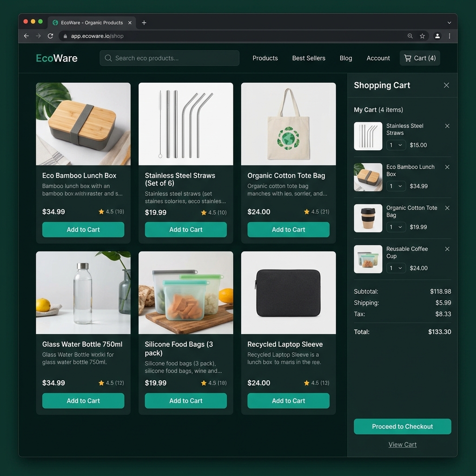Screen dimensions: 476x476
Task: Add Stainless Steel Straws (Set of 6) to cart
Action: pyautogui.click(x=186, y=230)
